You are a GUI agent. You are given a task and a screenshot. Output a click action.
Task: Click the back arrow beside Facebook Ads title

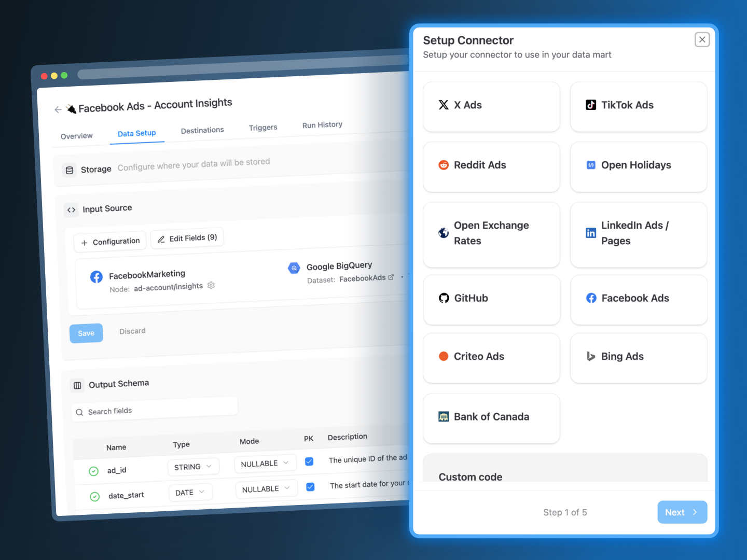point(58,109)
